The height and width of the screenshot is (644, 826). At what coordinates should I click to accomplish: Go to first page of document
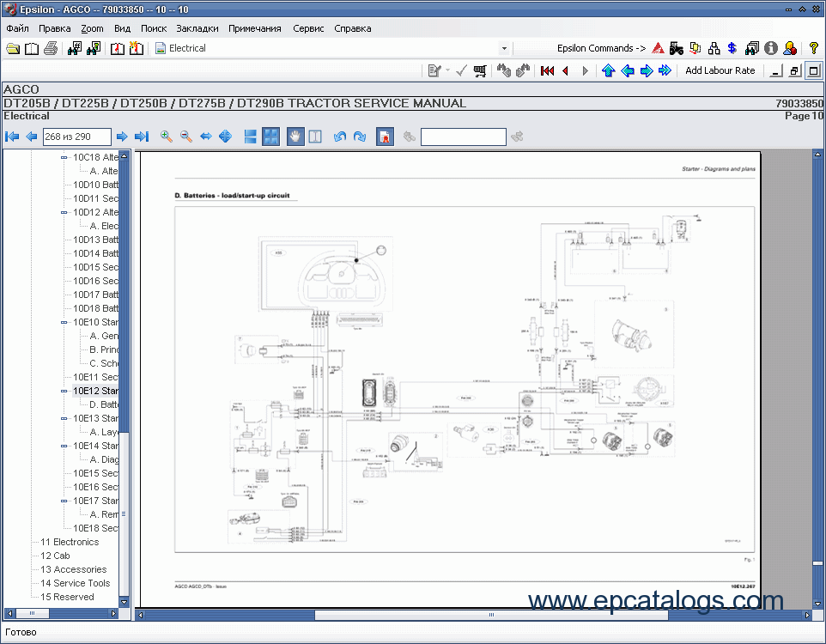pyautogui.click(x=12, y=137)
